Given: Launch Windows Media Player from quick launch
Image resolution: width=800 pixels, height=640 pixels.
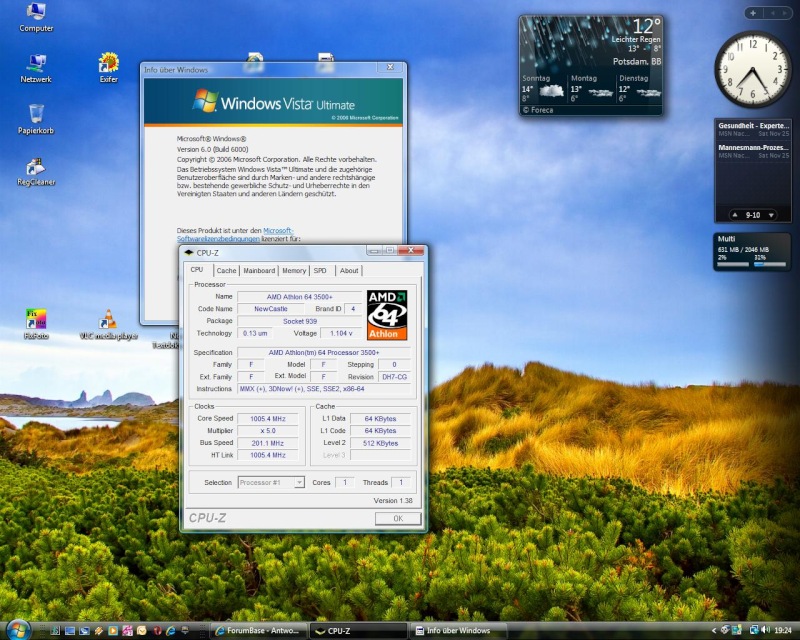Looking at the screenshot, I should 113,631.
